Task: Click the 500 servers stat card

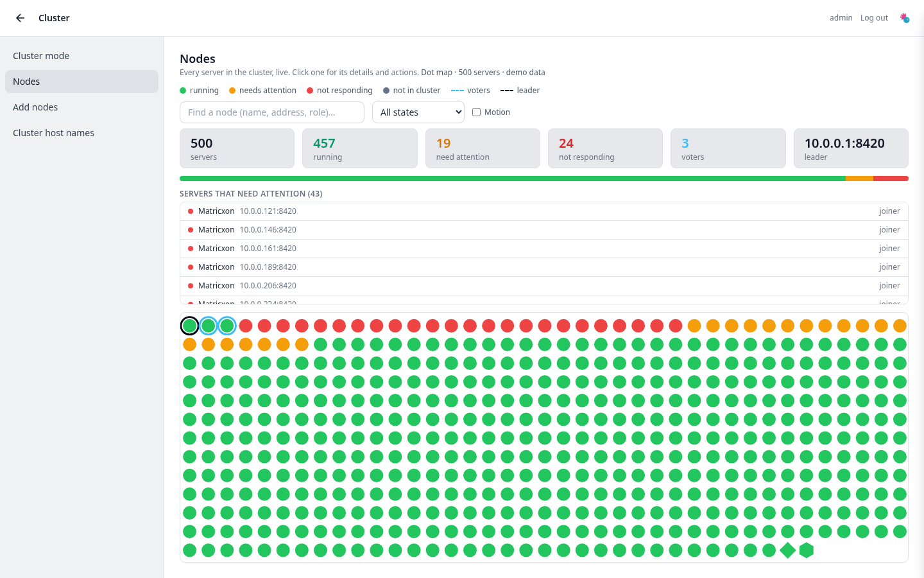Action: pyautogui.click(x=237, y=148)
